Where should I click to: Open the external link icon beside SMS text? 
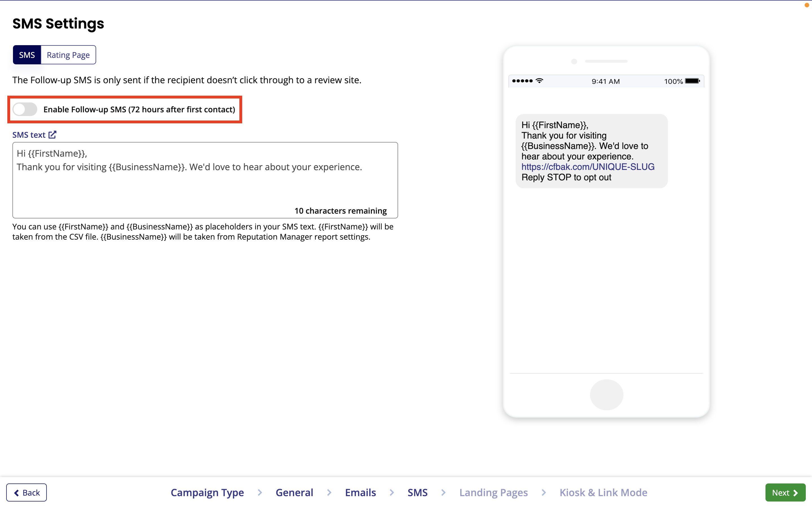tap(52, 135)
